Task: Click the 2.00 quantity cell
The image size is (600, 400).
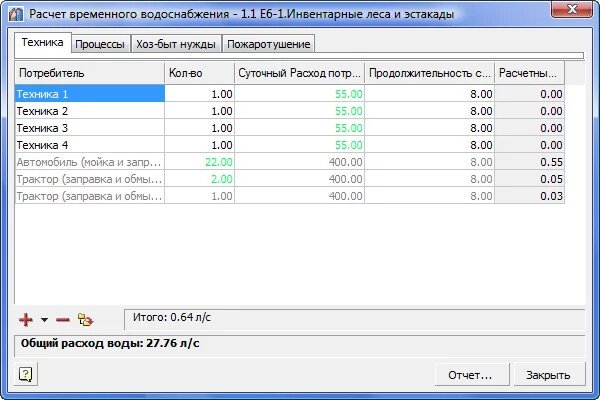Action: pos(199,179)
